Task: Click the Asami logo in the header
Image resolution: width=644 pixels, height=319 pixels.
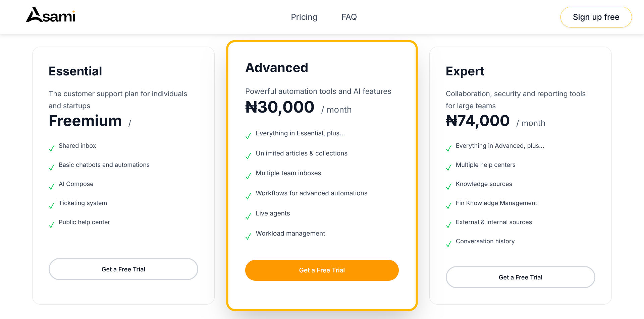Action: point(51,15)
